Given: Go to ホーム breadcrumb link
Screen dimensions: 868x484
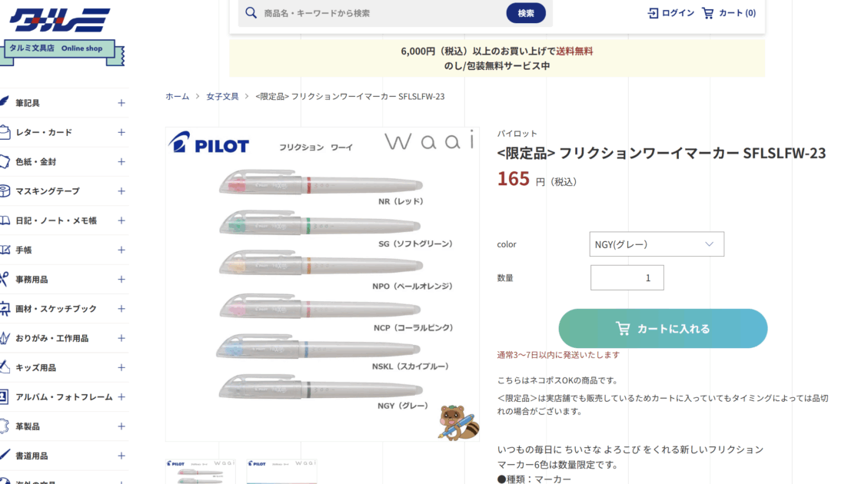Looking at the screenshot, I should tap(177, 96).
